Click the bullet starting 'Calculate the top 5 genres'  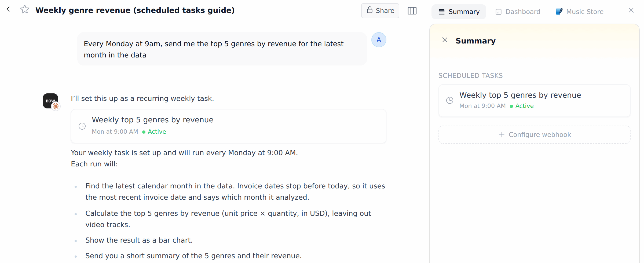coord(228,219)
